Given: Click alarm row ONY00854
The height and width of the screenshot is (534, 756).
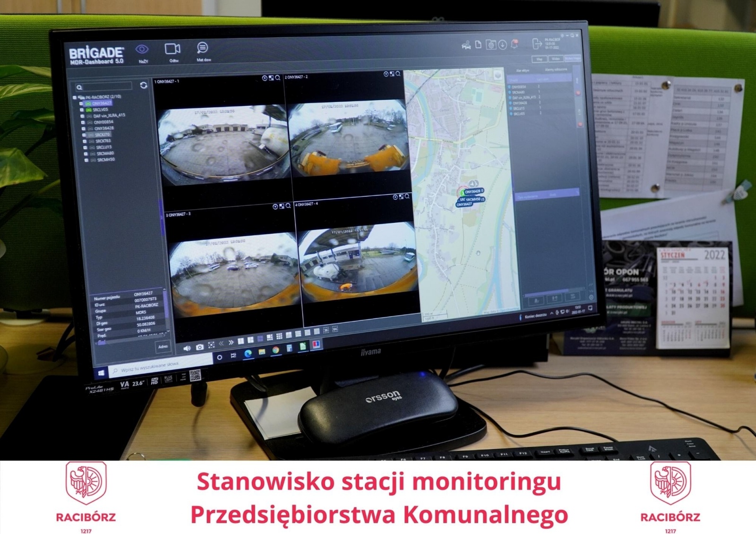Looking at the screenshot, I should pyautogui.click(x=539, y=87).
